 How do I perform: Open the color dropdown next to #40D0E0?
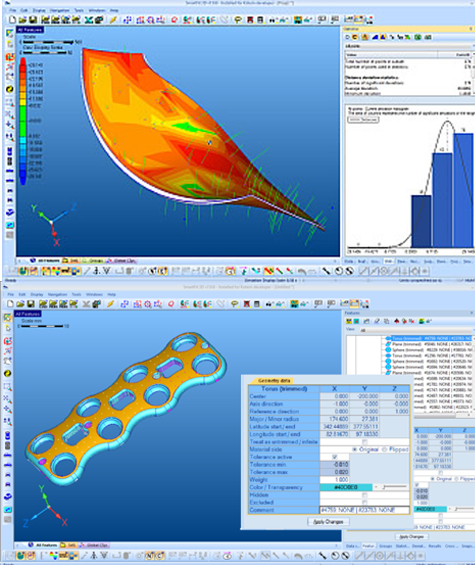point(376,487)
